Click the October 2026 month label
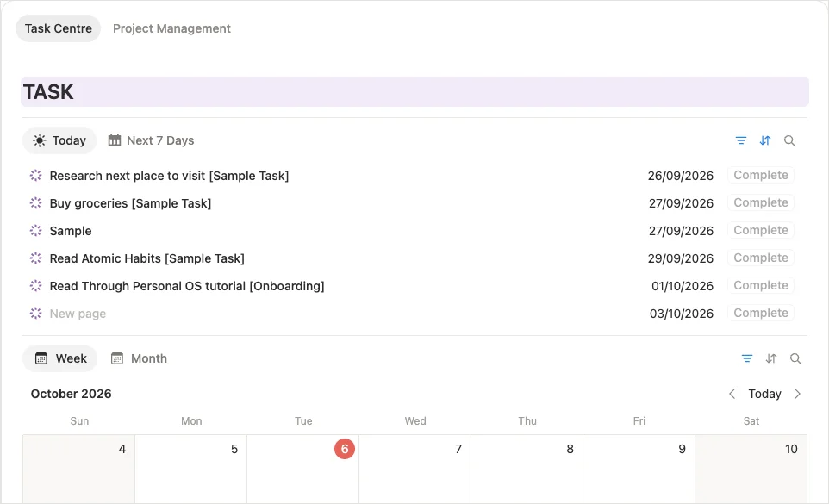 pyautogui.click(x=71, y=394)
